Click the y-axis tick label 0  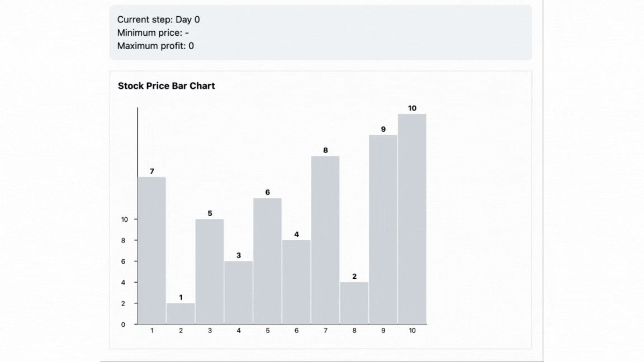tap(123, 325)
